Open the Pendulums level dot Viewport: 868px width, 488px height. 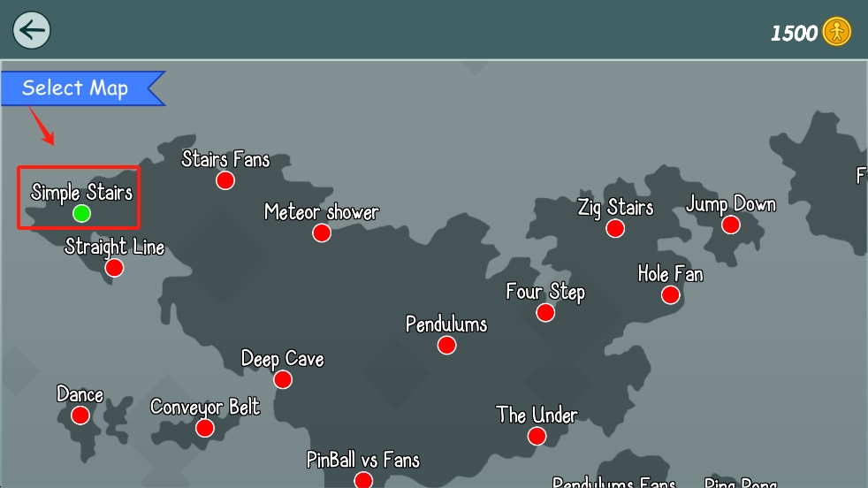[446, 345]
